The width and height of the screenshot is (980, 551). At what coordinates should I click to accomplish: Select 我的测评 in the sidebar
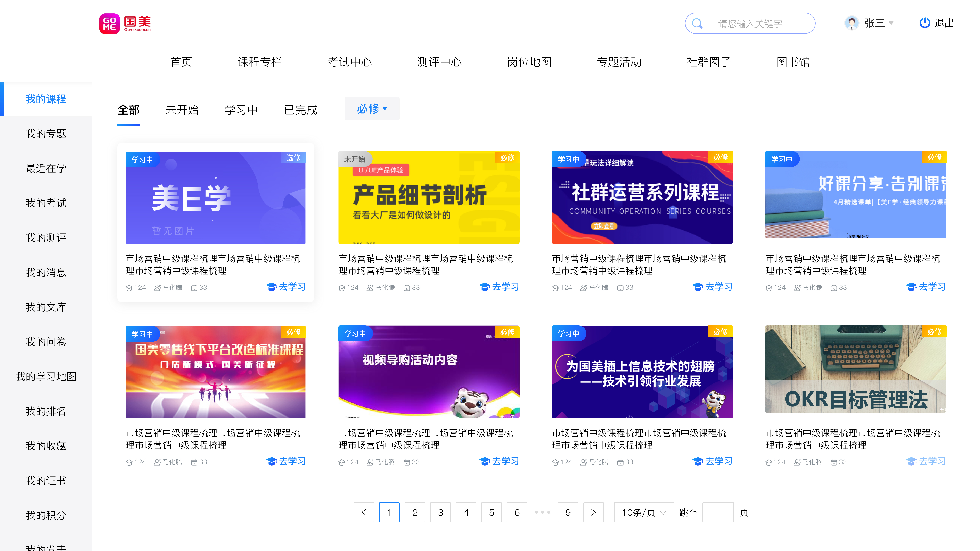46,238
